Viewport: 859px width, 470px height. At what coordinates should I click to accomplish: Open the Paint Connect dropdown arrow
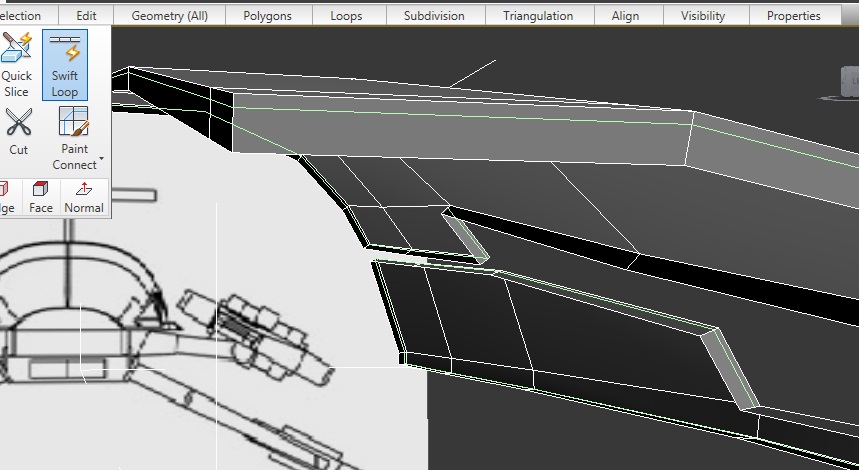[101, 160]
